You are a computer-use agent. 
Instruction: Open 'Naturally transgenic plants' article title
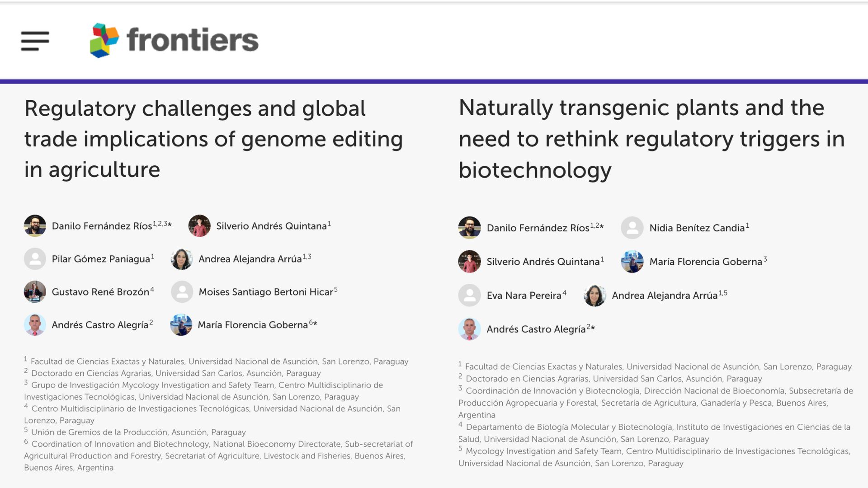click(x=651, y=139)
